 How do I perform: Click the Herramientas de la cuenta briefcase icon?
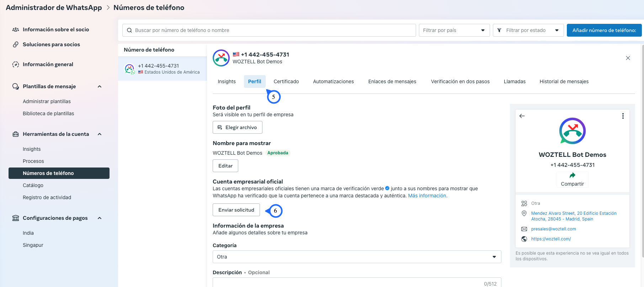click(16, 134)
